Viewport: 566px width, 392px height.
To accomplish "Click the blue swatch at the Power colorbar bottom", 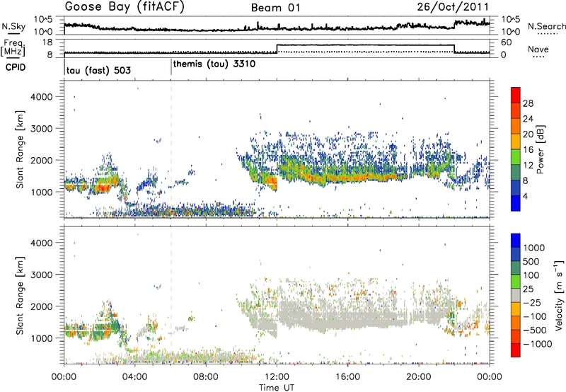I will coord(516,203).
